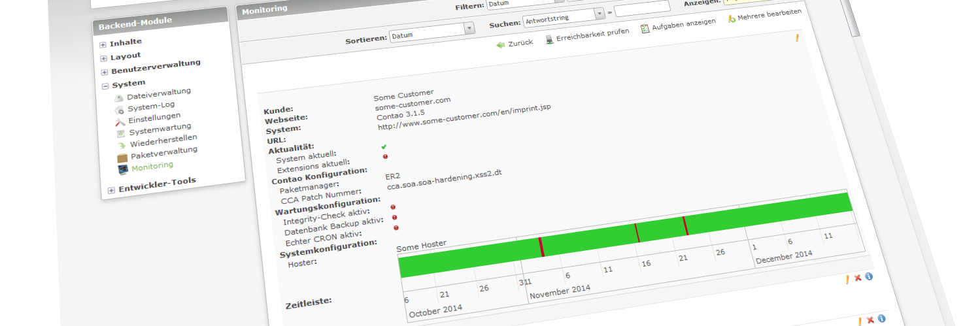Image resolution: width=980 pixels, height=326 pixels.
Task: Open Paketverwaltung in the sidebar
Action: tap(164, 152)
